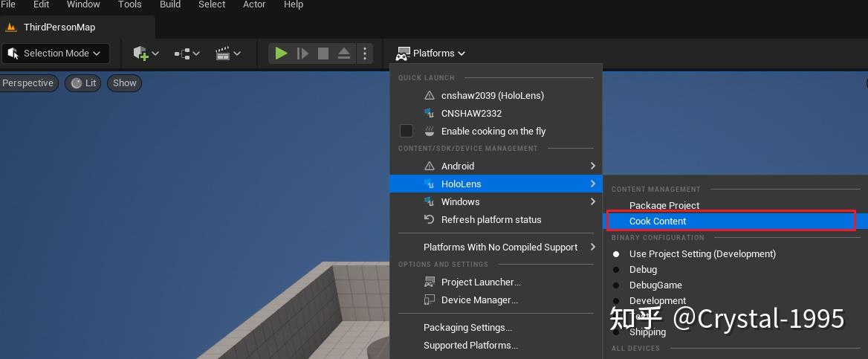This screenshot has height=359, width=868.
Task: Open the Select menu
Action: 212,4
